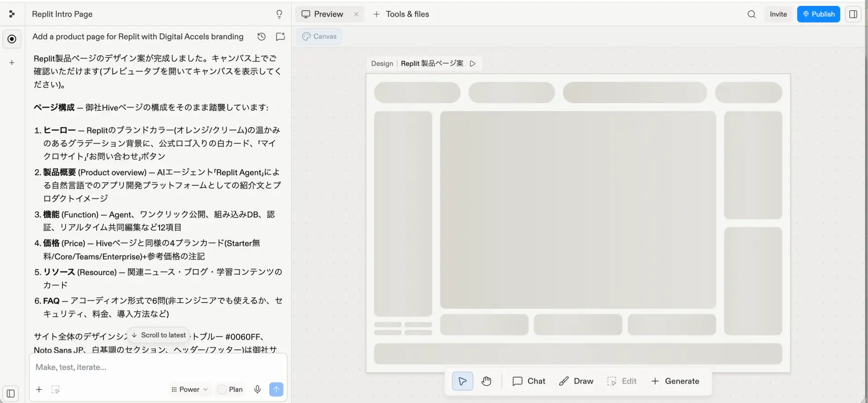Open Tools & files tab
Image resolution: width=868 pixels, height=403 pixels.
pos(401,14)
